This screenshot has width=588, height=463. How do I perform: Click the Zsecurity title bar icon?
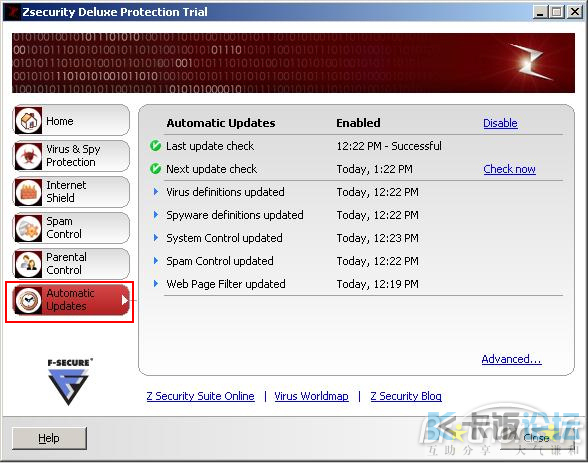13,12
